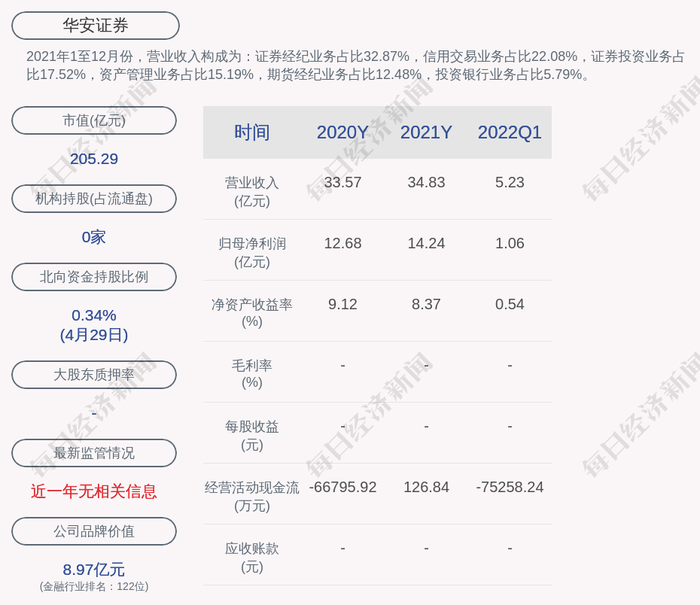Select the (4月29日) date text
700x605 pixels.
(x=94, y=335)
